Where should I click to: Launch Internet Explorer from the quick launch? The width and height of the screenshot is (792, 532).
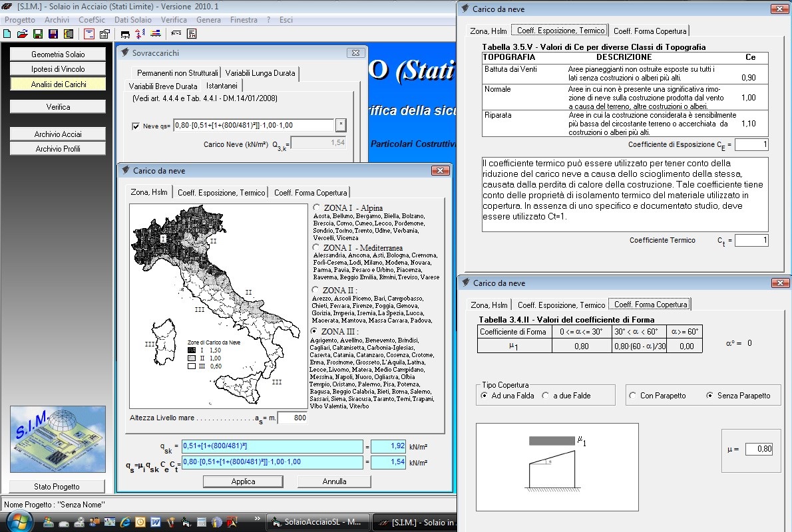(x=124, y=523)
